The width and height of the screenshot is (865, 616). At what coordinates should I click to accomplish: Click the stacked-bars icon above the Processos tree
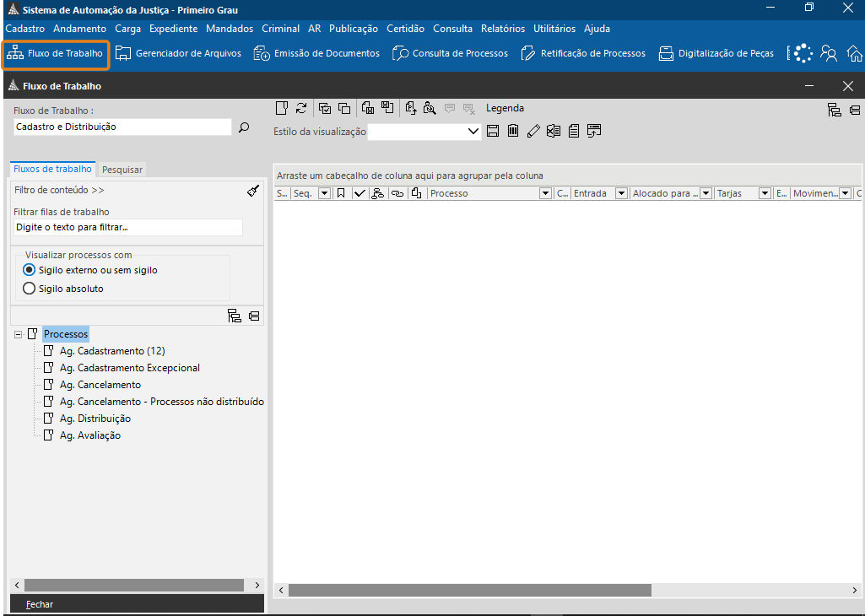point(254,316)
